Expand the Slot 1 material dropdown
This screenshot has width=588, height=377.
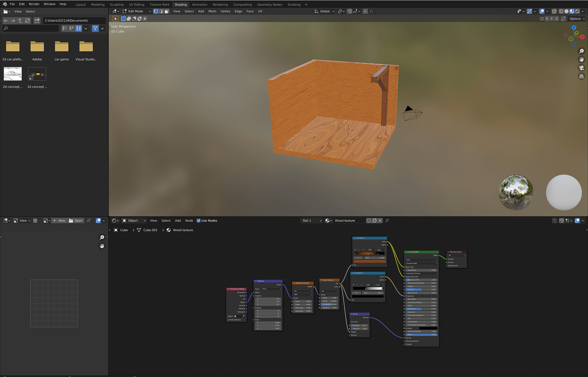coord(311,221)
